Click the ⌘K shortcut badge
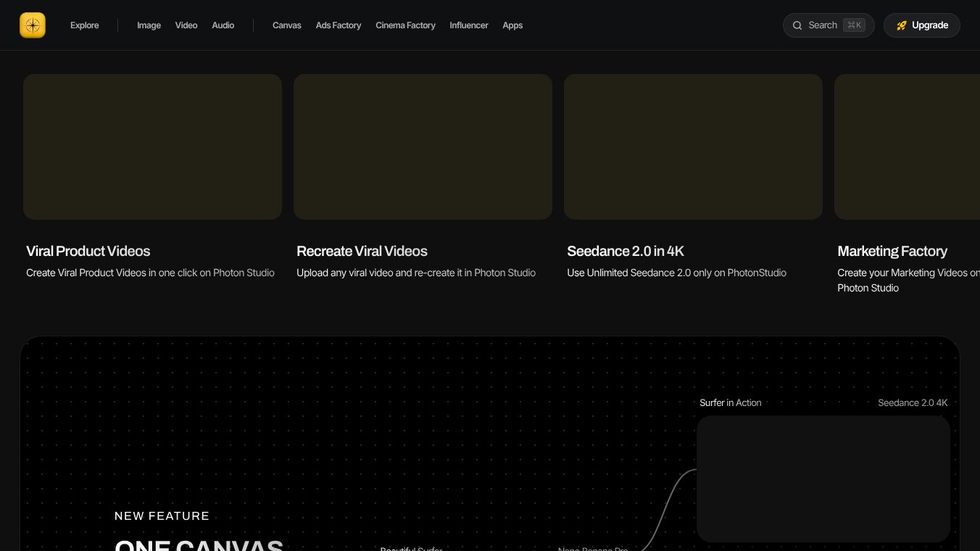This screenshot has width=980, height=551. 854,25
